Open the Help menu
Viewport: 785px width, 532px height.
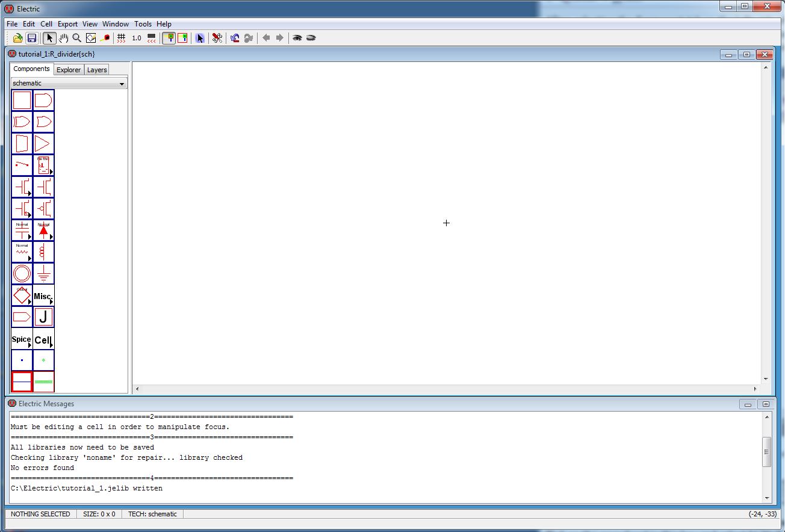pyautogui.click(x=164, y=24)
